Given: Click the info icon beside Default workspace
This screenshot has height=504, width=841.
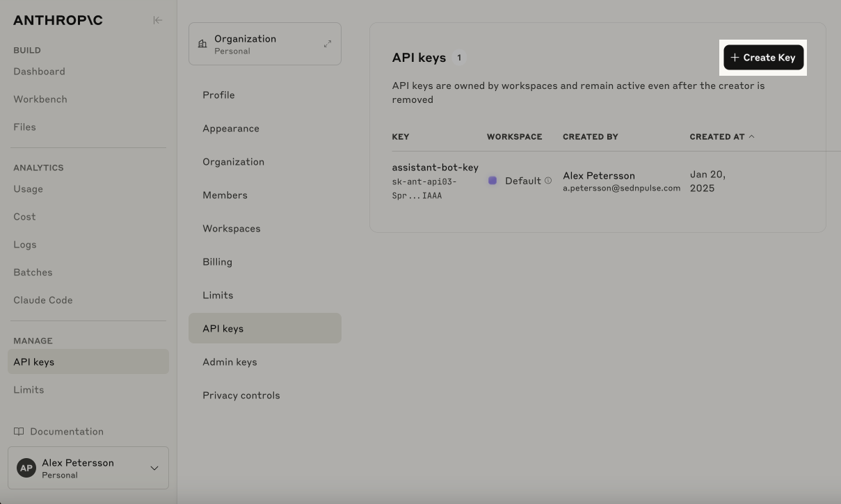Looking at the screenshot, I should pyautogui.click(x=548, y=181).
